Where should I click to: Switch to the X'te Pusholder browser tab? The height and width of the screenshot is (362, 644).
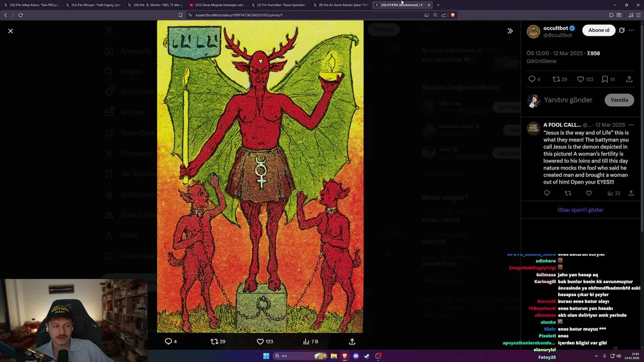click(279, 5)
